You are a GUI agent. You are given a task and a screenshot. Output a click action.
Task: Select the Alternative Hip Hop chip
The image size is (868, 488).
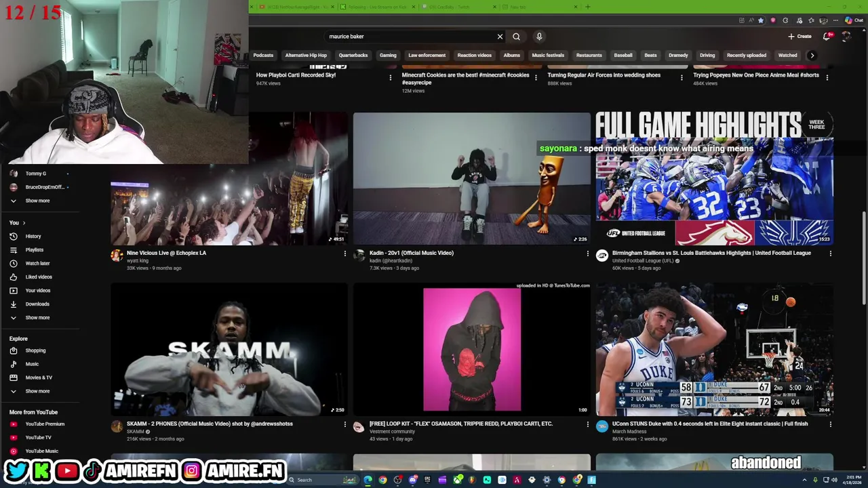coord(306,56)
